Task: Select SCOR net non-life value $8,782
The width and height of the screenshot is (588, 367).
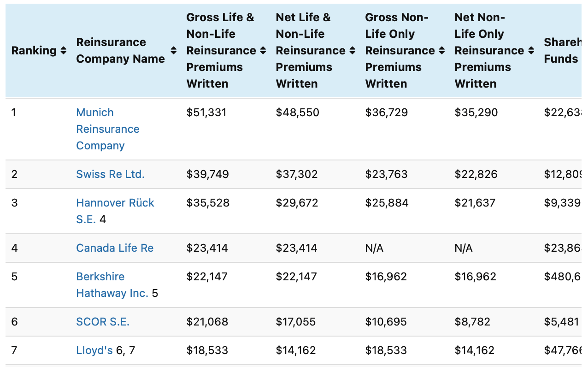Action: [472, 322]
